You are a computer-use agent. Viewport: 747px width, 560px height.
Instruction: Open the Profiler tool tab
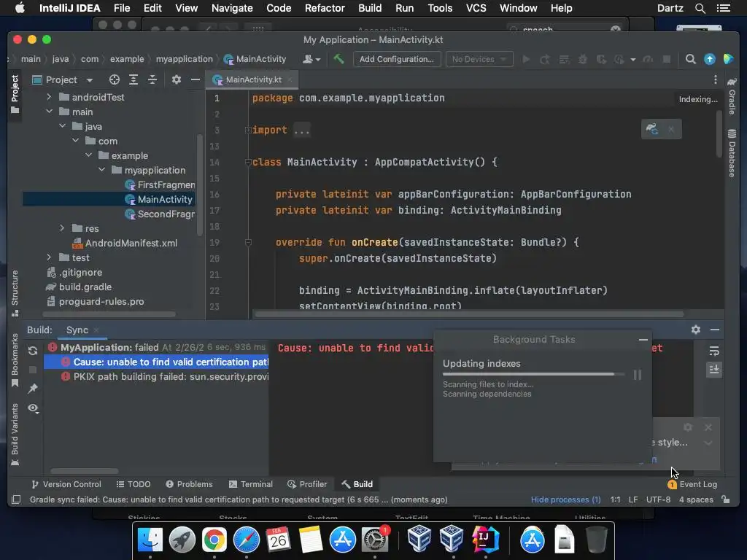pos(307,484)
